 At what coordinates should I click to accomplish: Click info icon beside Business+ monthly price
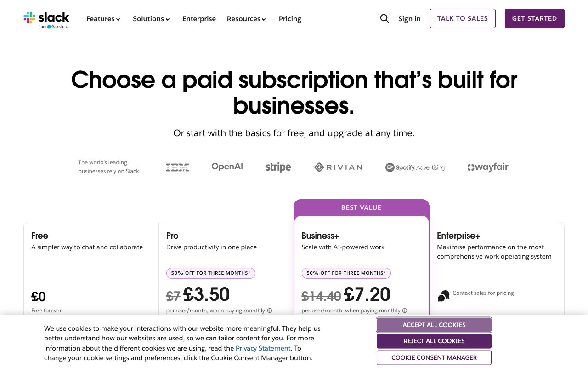405,310
